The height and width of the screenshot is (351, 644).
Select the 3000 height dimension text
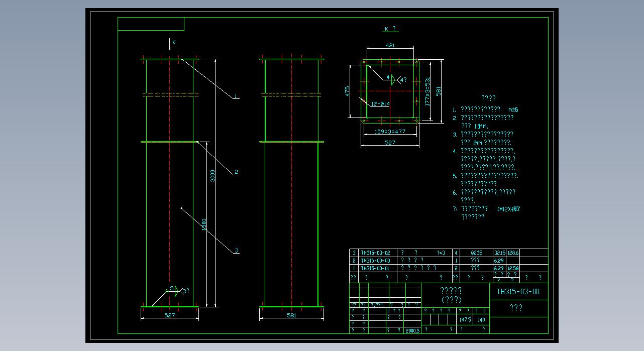tap(212, 176)
